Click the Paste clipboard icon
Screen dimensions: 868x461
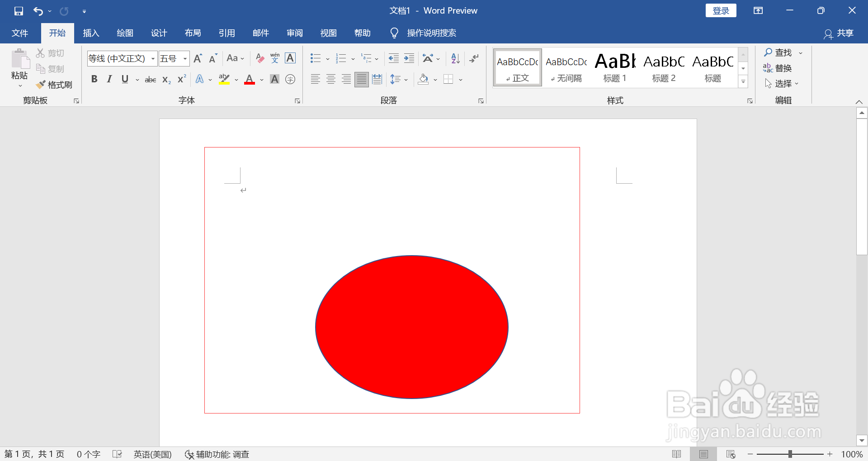pyautogui.click(x=19, y=59)
